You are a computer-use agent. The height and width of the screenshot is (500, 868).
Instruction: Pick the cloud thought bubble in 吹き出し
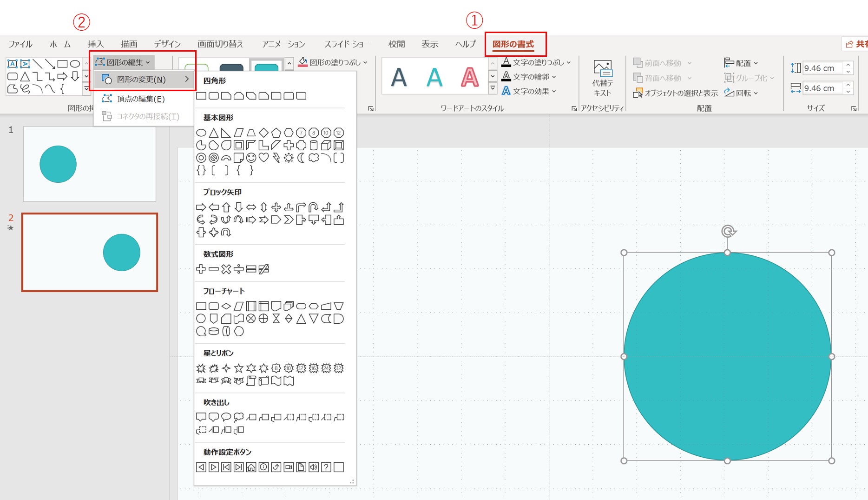point(238,417)
